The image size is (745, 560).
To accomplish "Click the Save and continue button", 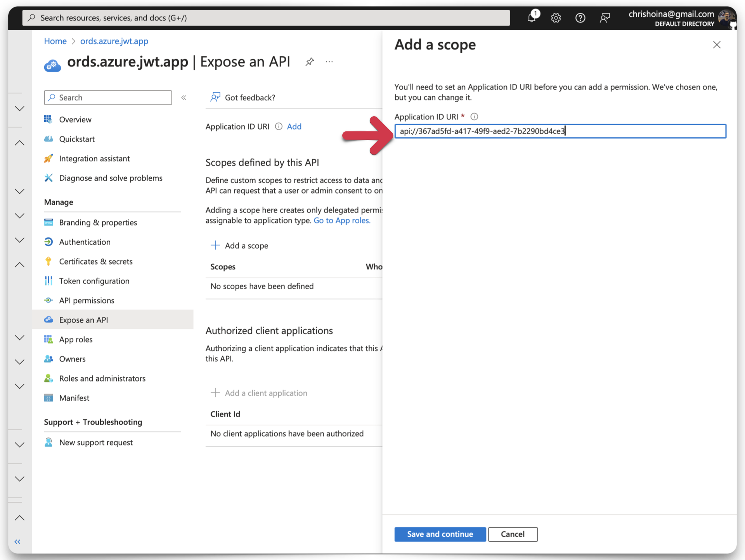I will click(440, 534).
